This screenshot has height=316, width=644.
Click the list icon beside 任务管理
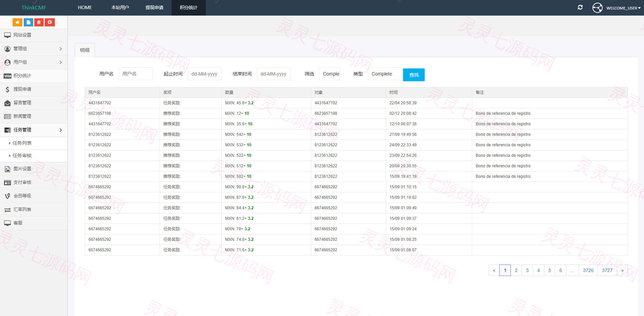(x=7, y=130)
